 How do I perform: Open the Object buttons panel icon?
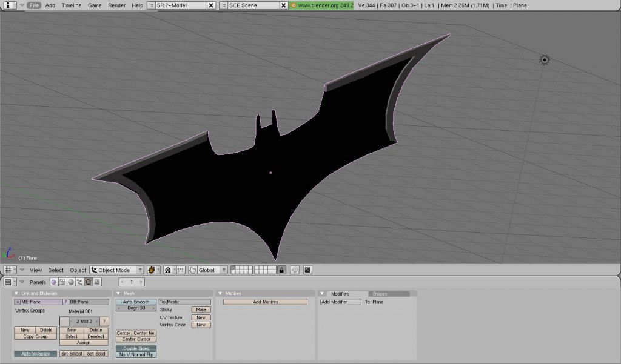point(79,282)
